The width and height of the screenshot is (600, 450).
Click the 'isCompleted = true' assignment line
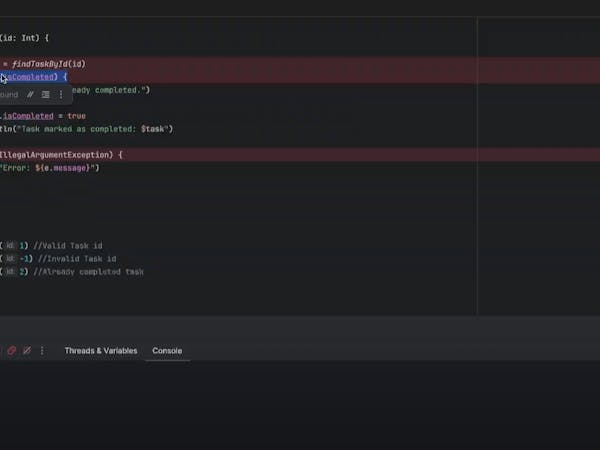(x=42, y=116)
